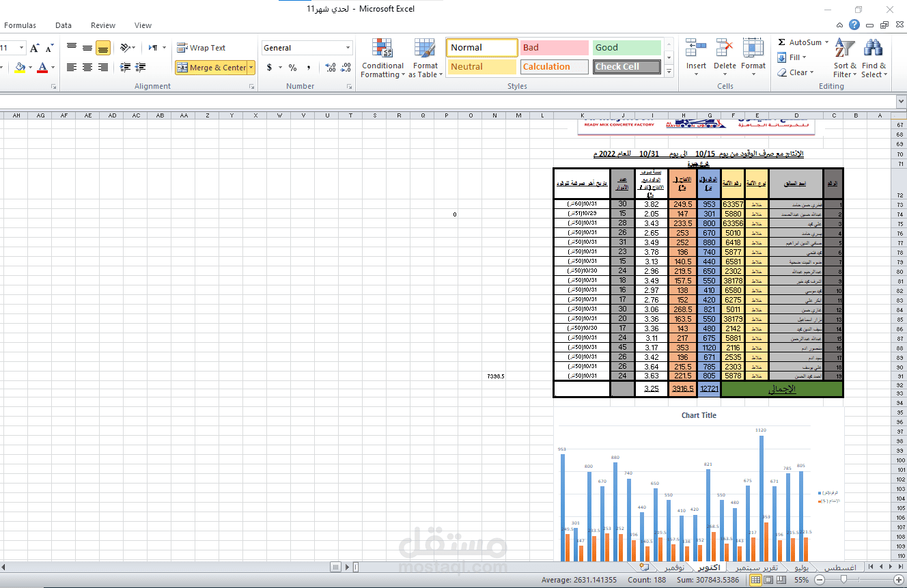Apply comma style
The image size is (907, 588).
pyautogui.click(x=309, y=68)
